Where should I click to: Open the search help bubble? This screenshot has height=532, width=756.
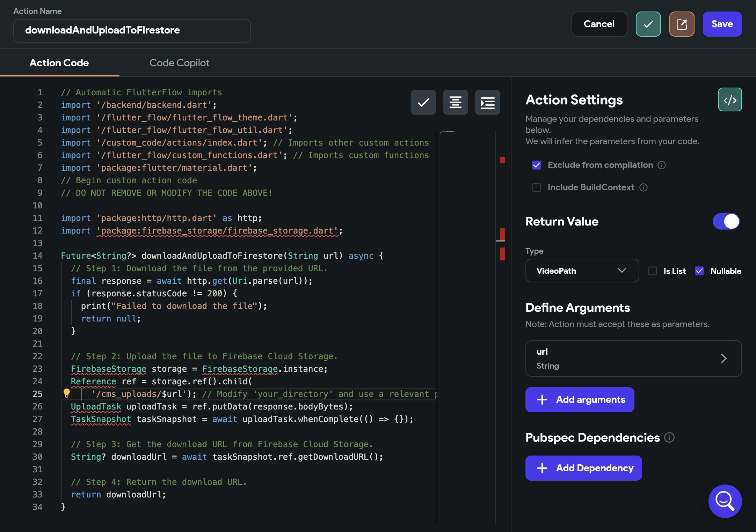[x=725, y=501]
